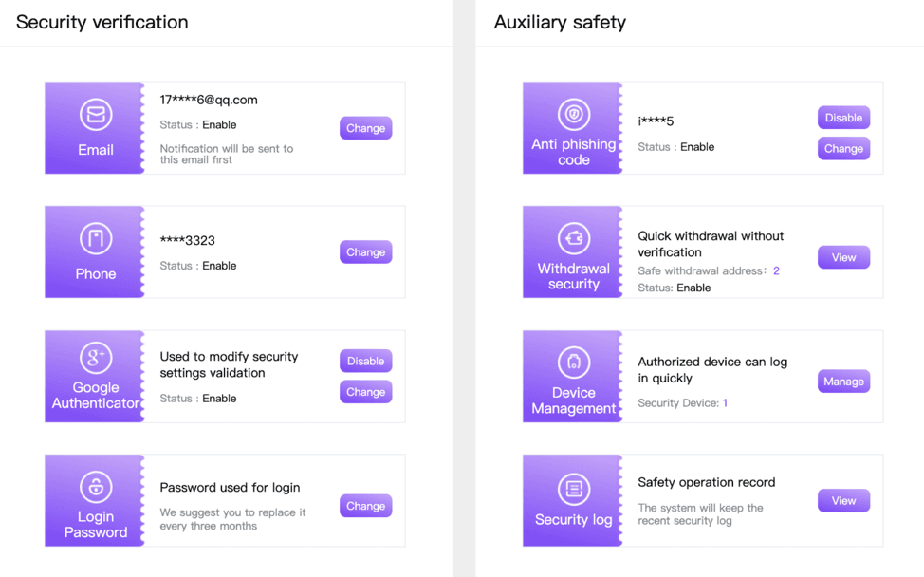This screenshot has width=924, height=577.
Task: Change the anti phishing code
Action: pos(843,149)
